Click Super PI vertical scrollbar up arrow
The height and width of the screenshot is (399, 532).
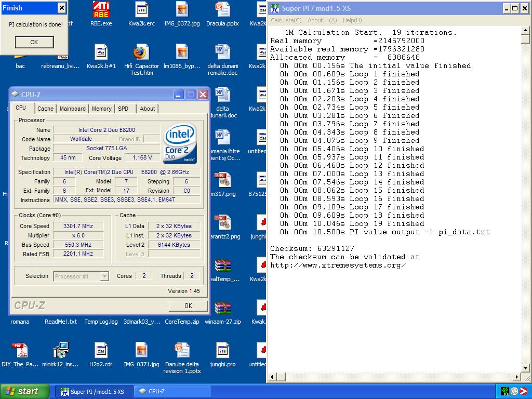(525, 31)
